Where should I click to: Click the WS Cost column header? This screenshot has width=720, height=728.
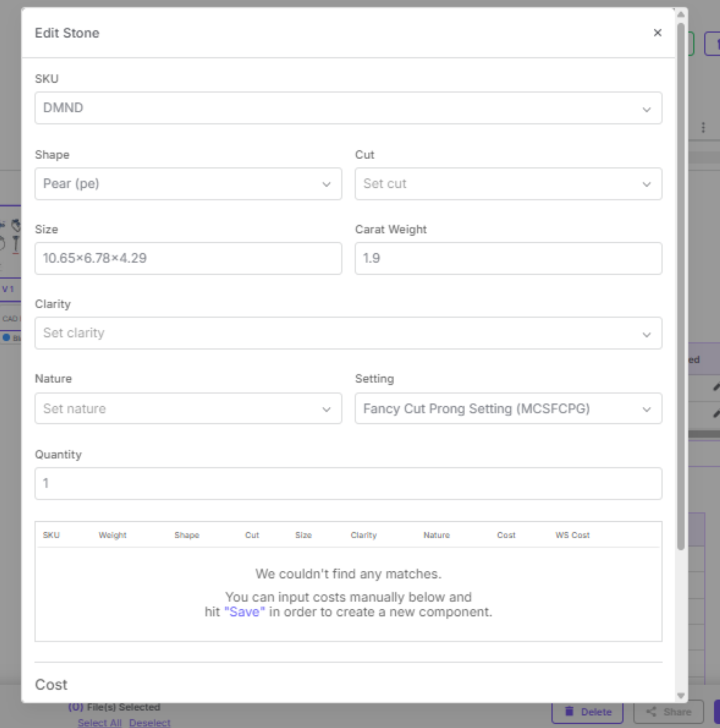[572, 535]
